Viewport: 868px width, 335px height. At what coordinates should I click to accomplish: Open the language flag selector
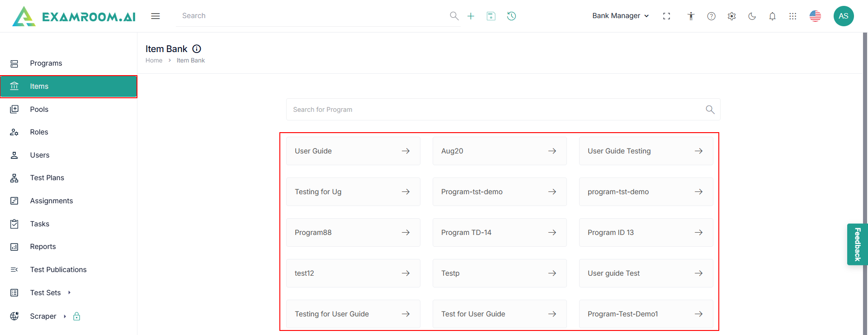(815, 16)
